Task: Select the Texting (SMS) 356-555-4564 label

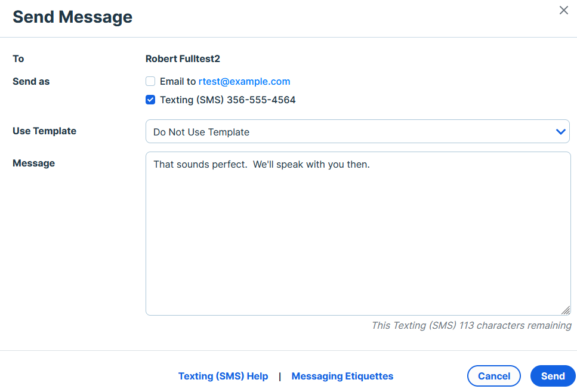Action: (x=227, y=100)
